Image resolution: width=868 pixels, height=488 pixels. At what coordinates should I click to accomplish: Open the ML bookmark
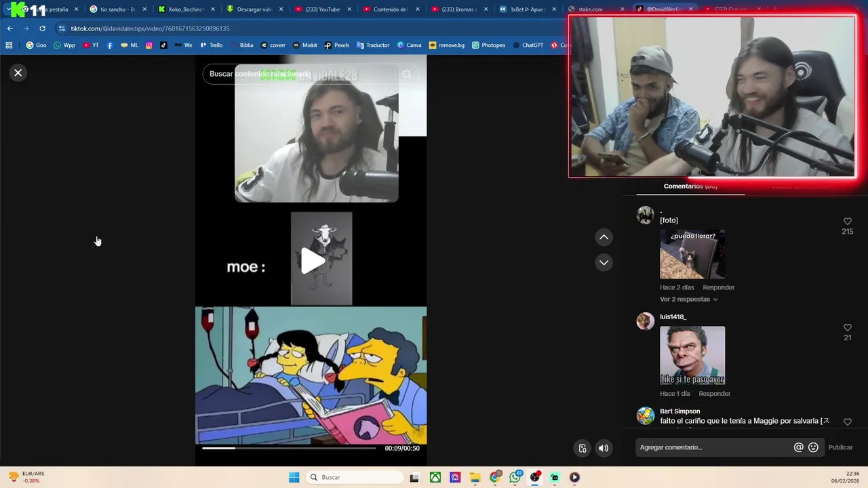pos(129,45)
